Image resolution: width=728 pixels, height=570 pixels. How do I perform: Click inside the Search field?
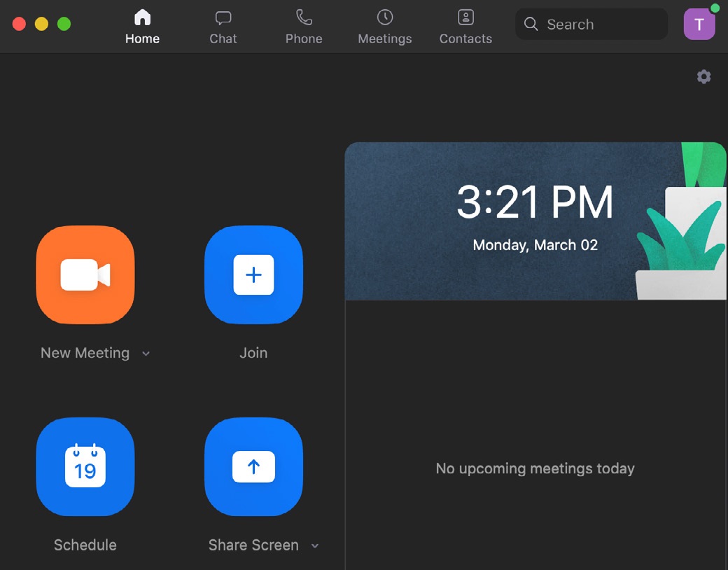[591, 24]
